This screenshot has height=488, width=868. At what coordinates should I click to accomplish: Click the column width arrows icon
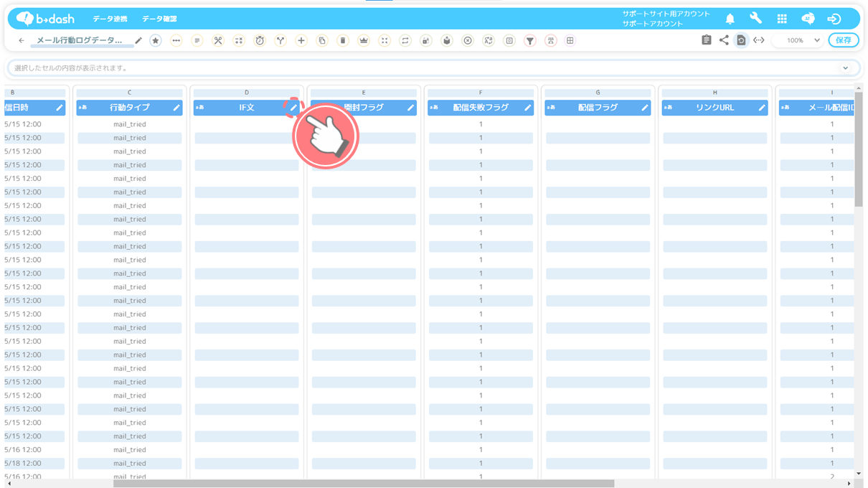pyautogui.click(x=759, y=41)
